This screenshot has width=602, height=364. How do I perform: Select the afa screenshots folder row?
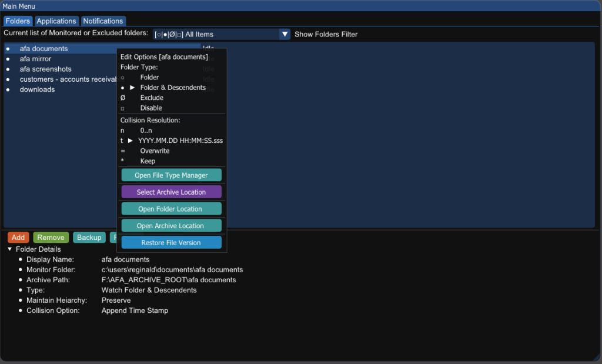(x=102, y=69)
